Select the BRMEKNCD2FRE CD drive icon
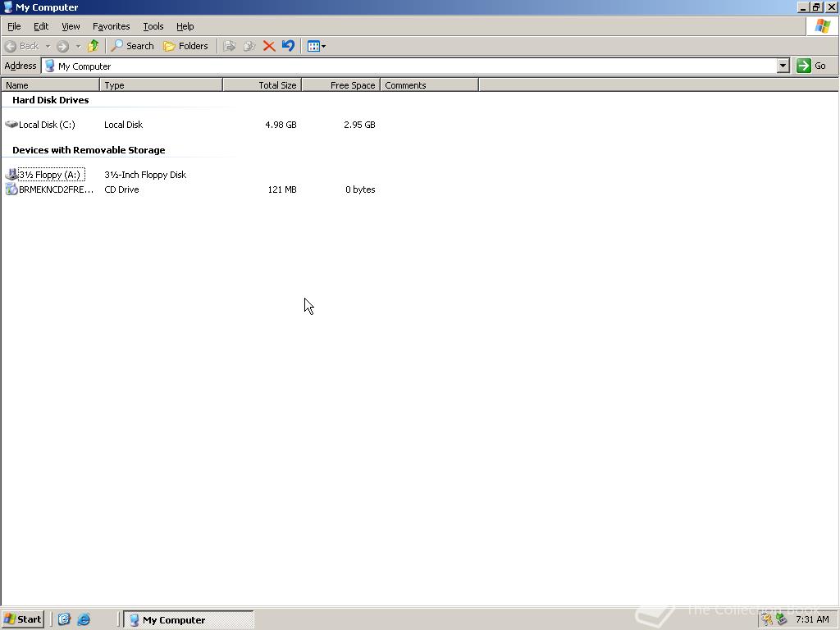 (x=11, y=189)
